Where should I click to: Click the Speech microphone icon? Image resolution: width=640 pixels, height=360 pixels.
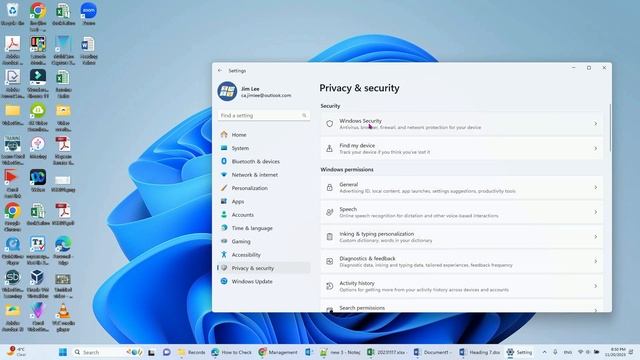coord(329,212)
